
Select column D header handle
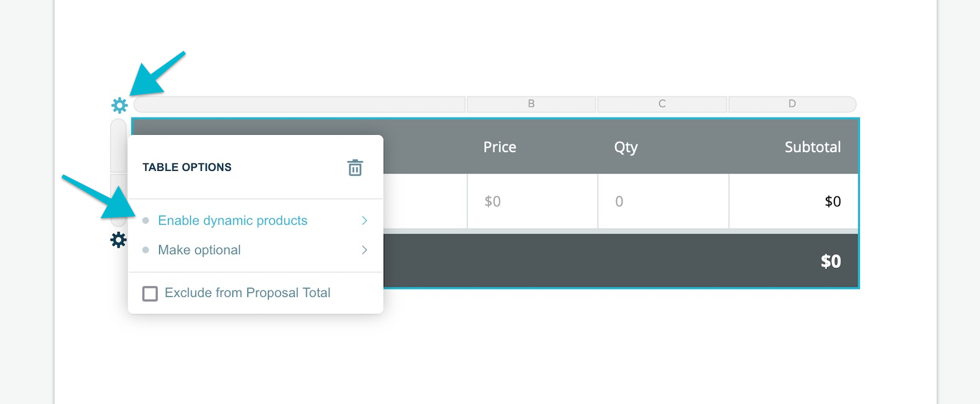792,104
